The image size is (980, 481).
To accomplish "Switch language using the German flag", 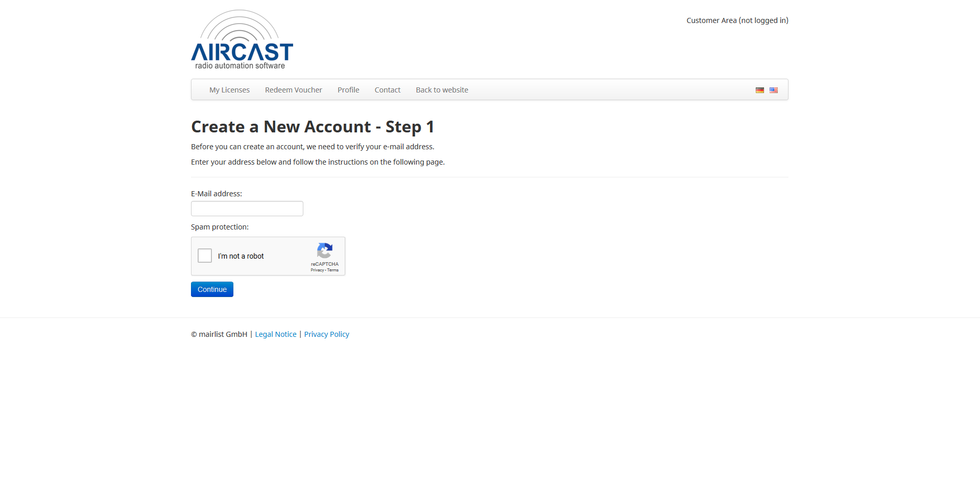I will coord(759,90).
